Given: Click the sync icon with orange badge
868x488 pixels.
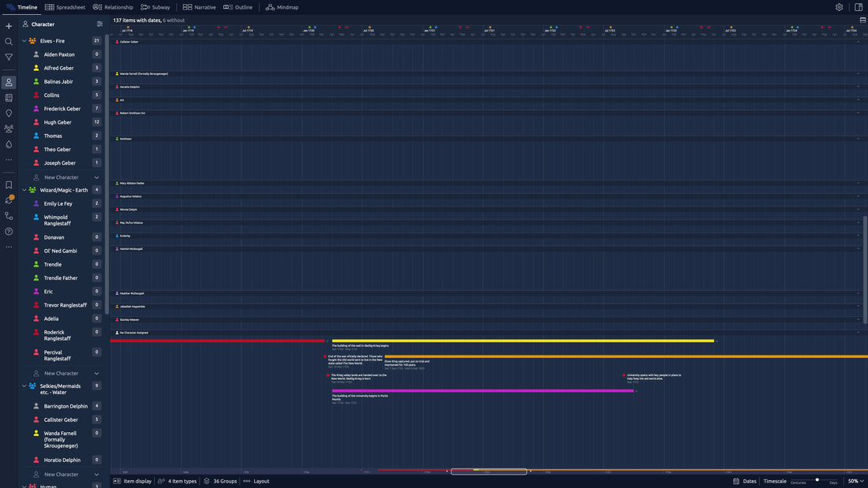Looking at the screenshot, I should [x=9, y=200].
